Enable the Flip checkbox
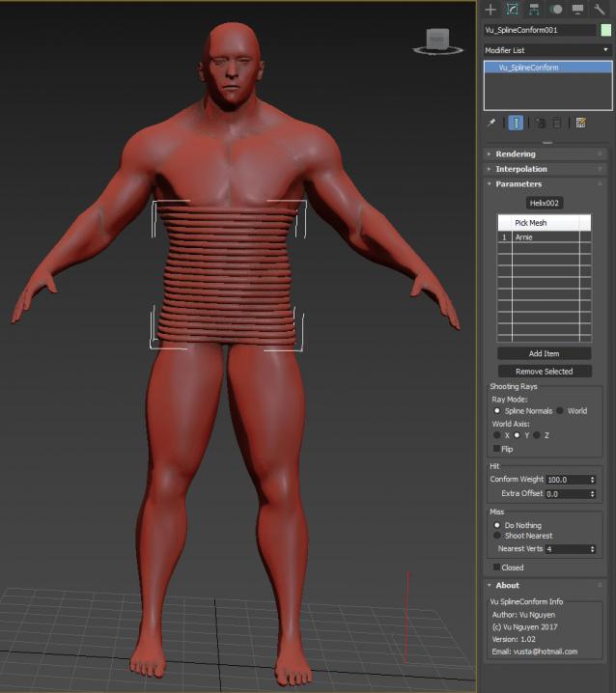 tap(497, 449)
